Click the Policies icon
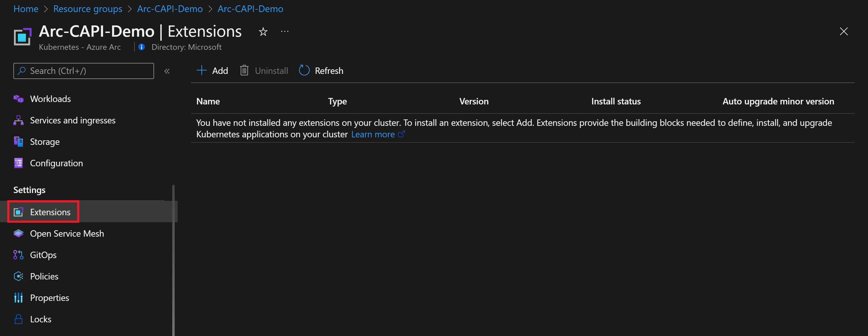Viewport: 868px width, 336px height. pos(18,276)
